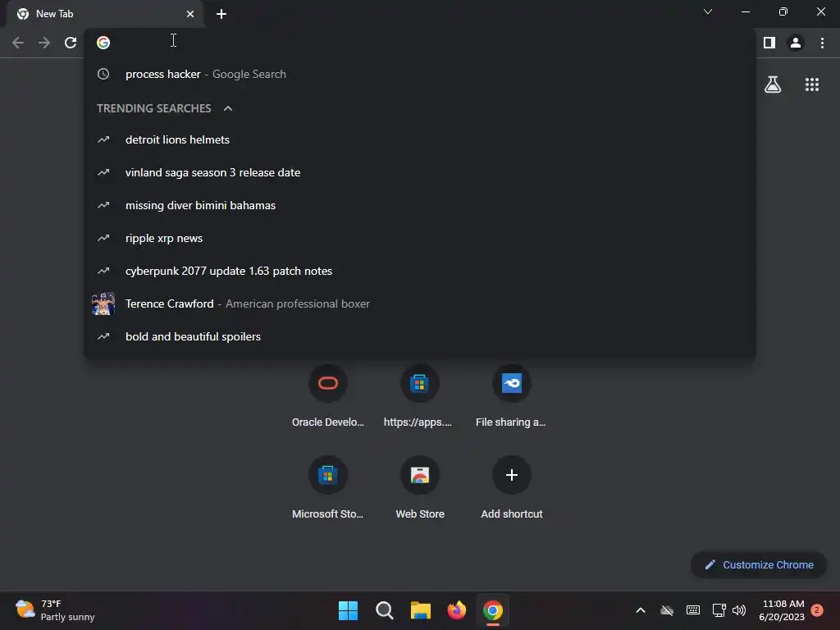Open File Explorer from the taskbar
The height and width of the screenshot is (630, 840).
point(421,610)
